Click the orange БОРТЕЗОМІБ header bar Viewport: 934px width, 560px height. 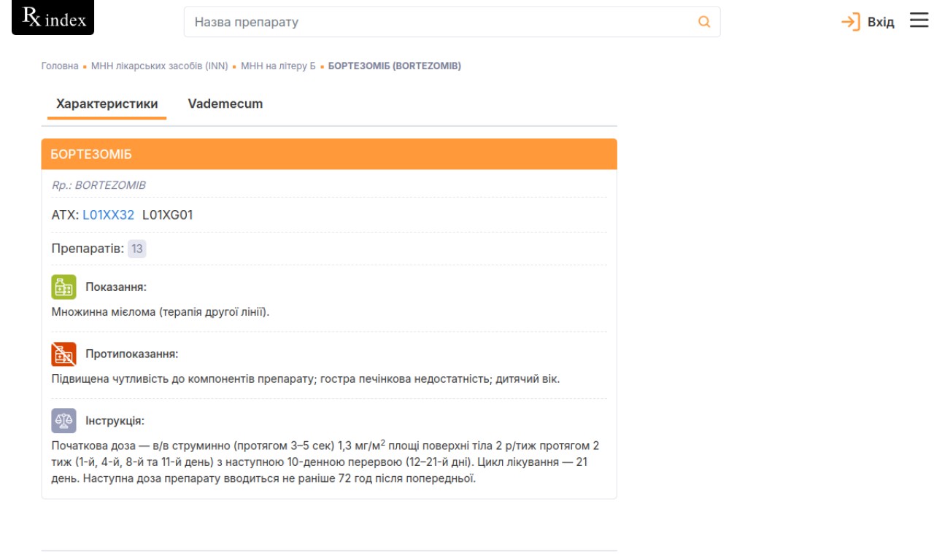[x=329, y=155]
